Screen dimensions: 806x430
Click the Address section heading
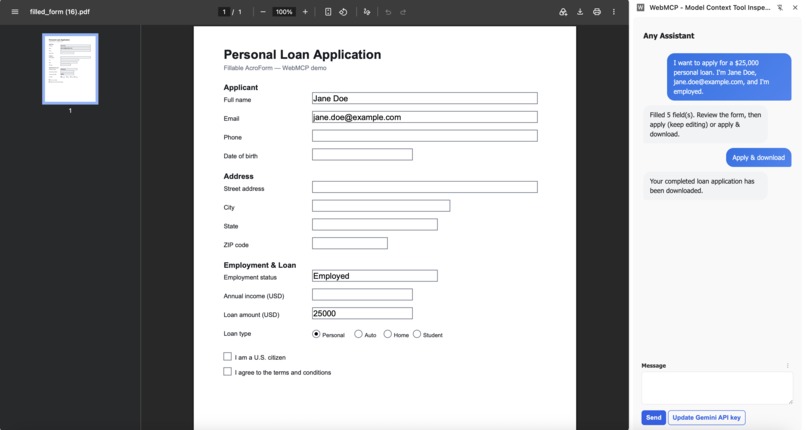point(239,176)
